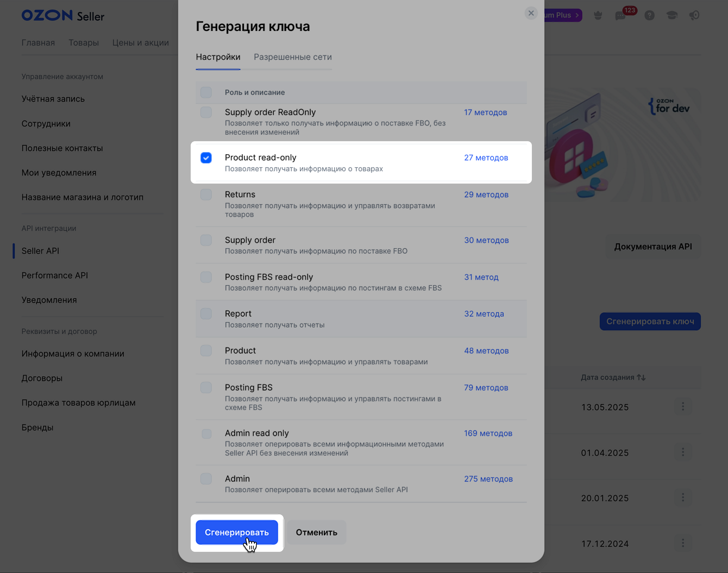
Task: Open Performance API in the sidebar
Action: [55, 275]
